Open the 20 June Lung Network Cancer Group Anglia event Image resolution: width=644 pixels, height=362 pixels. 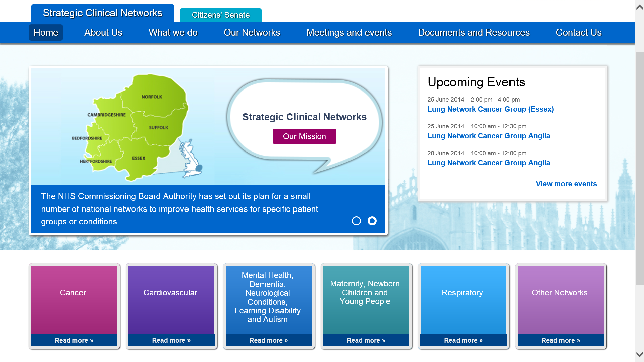coord(489,163)
